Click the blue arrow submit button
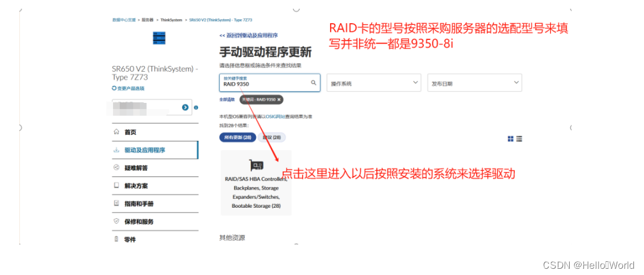 coord(185,107)
